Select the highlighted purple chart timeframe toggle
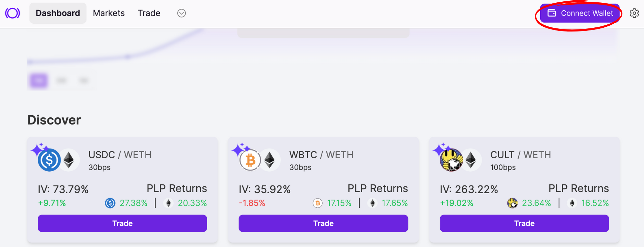 point(39,81)
